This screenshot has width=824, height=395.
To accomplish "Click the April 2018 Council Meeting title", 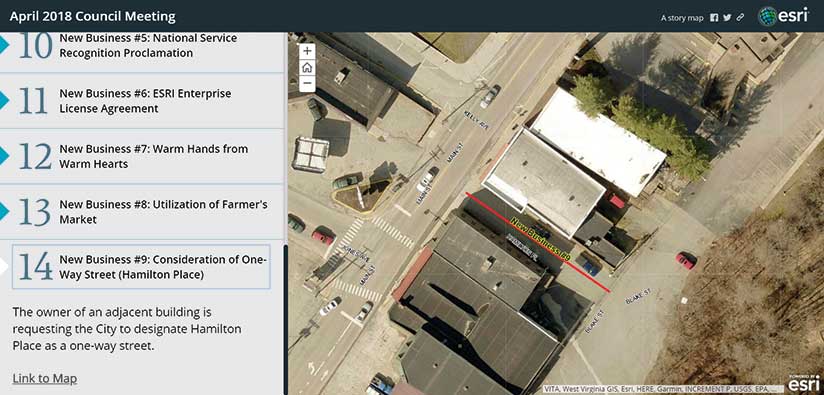I will [92, 17].
